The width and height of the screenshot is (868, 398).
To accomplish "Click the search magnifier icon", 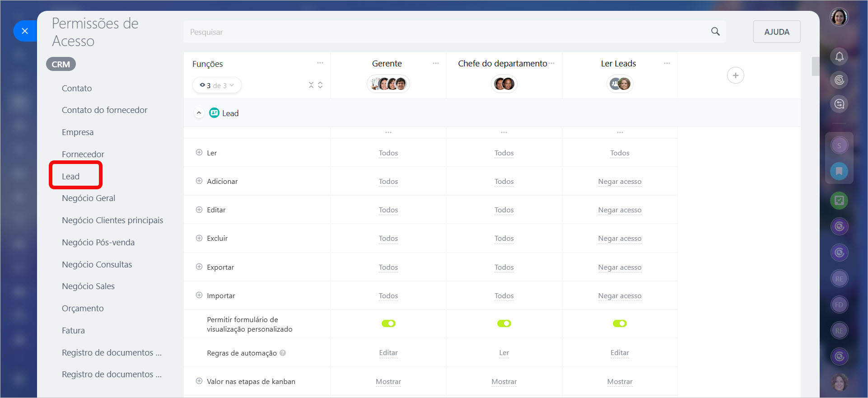I will pyautogui.click(x=715, y=31).
